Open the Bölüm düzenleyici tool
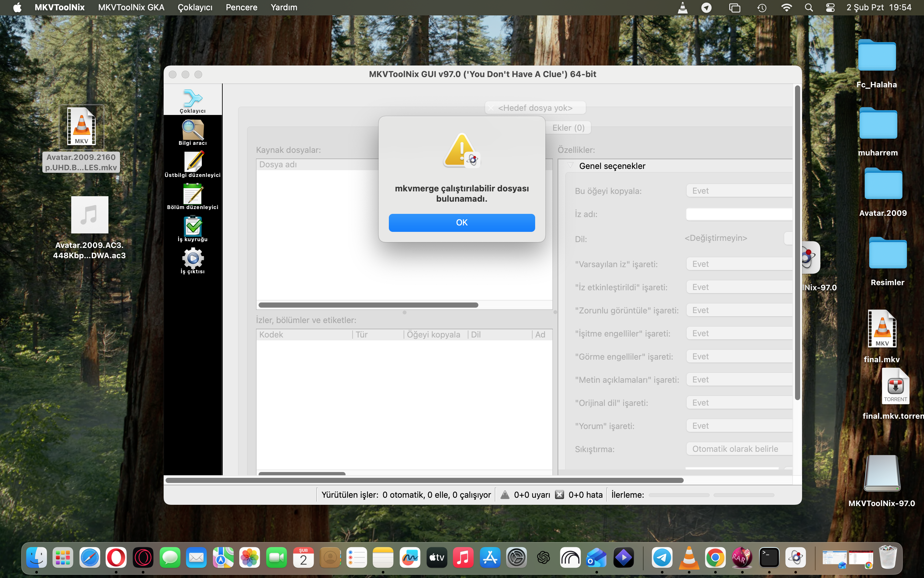 pos(193,197)
